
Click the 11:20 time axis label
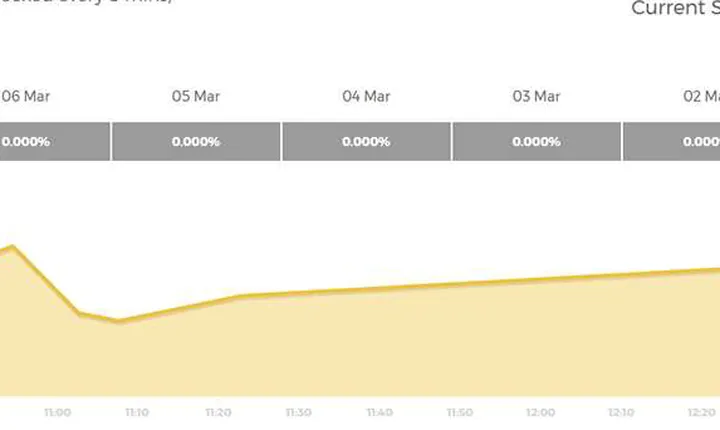point(218,413)
